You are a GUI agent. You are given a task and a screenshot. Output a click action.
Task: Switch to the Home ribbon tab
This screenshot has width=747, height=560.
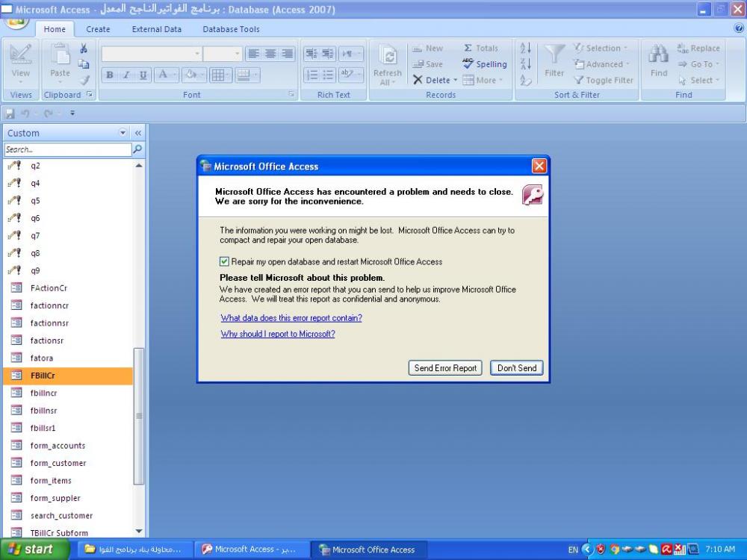[x=55, y=29]
